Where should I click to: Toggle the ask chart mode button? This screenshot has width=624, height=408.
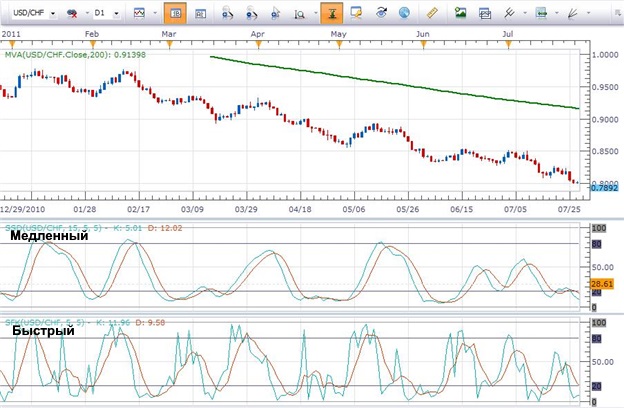pos(200,14)
